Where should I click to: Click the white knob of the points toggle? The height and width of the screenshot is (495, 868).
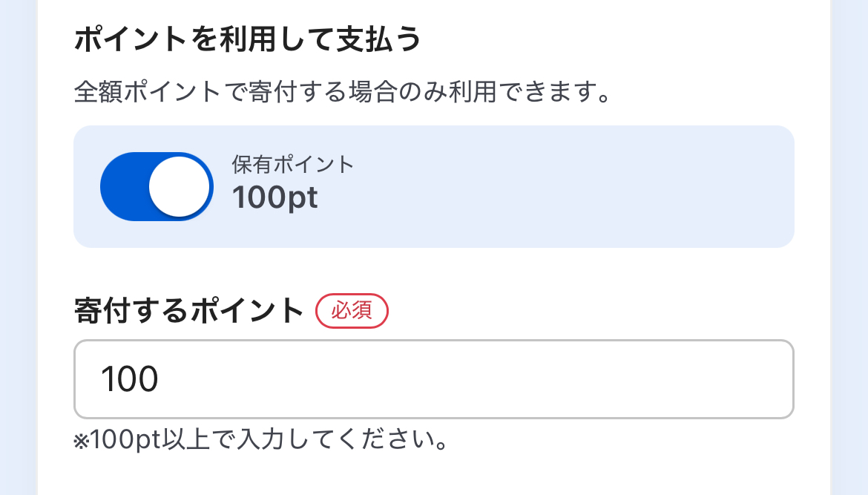pos(180,186)
